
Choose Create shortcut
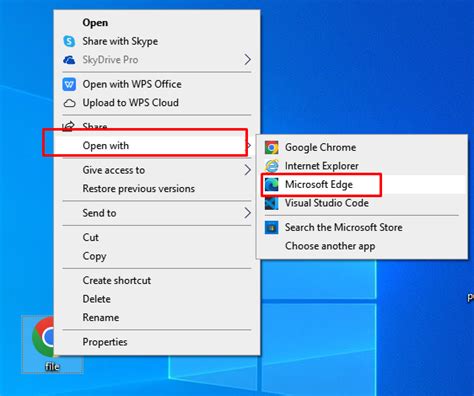tap(157, 280)
